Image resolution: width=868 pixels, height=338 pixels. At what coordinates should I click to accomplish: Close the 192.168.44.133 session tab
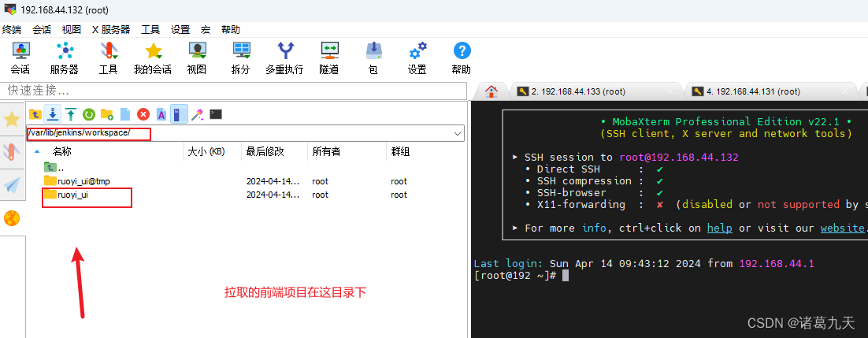(670, 91)
